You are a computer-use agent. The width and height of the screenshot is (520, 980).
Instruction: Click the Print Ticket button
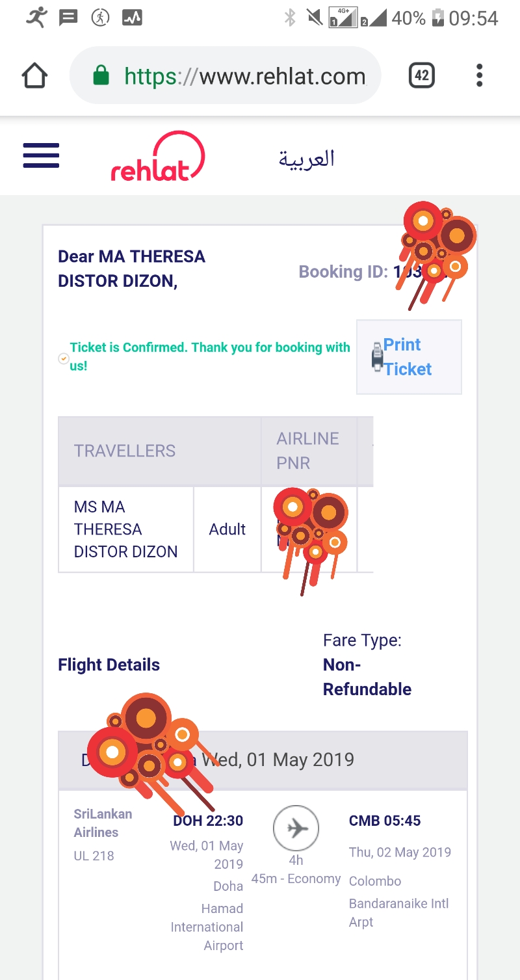[409, 357]
